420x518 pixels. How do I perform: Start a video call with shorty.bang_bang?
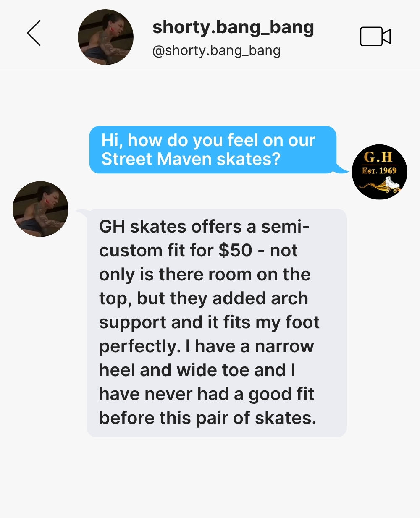pyautogui.click(x=375, y=37)
